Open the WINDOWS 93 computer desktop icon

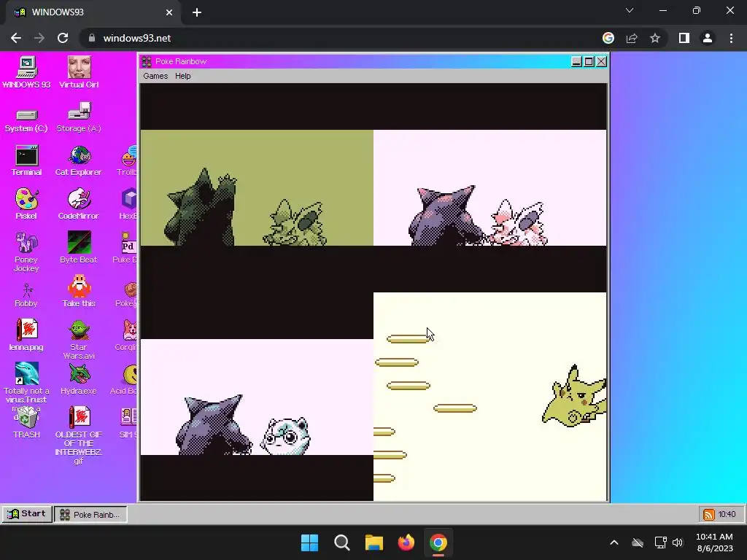pyautogui.click(x=27, y=72)
